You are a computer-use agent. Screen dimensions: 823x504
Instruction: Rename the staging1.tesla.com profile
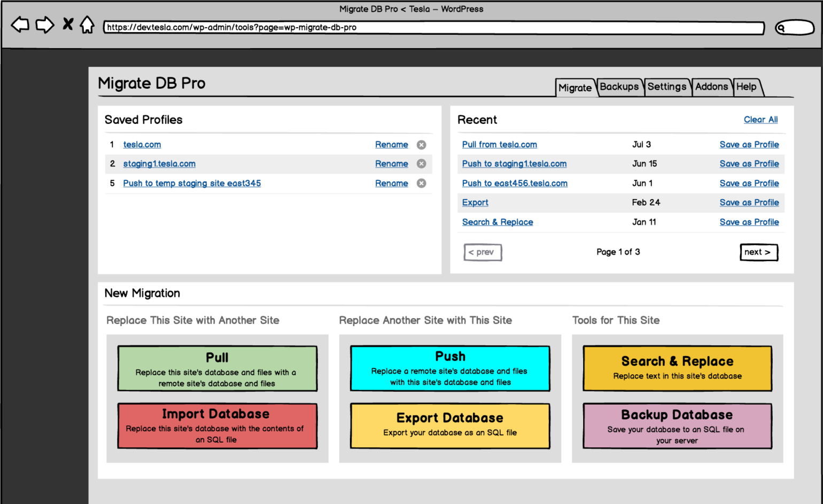tap(392, 164)
